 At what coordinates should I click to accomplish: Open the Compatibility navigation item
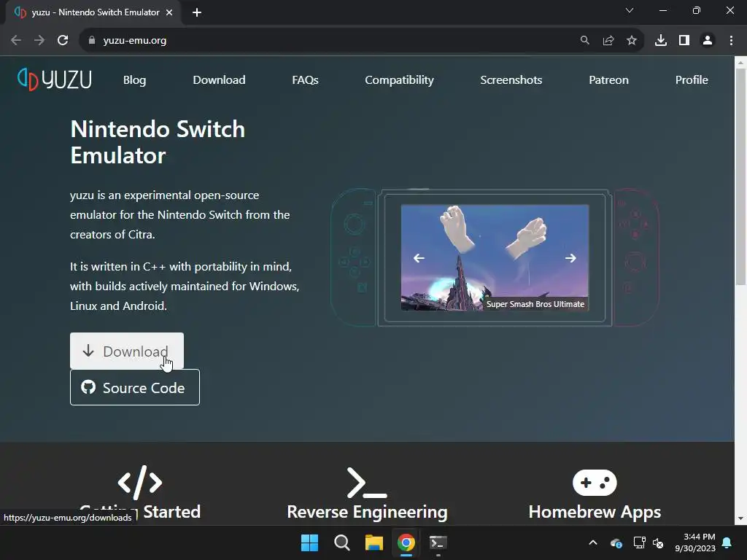coord(399,80)
